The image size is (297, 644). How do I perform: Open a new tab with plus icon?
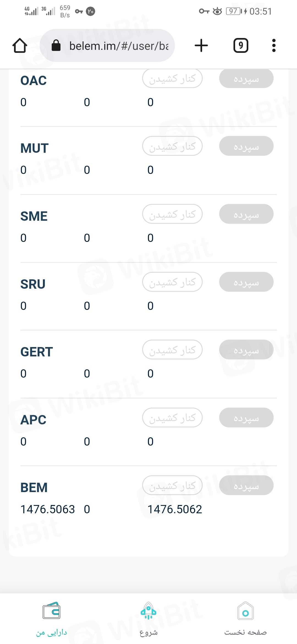tap(201, 45)
